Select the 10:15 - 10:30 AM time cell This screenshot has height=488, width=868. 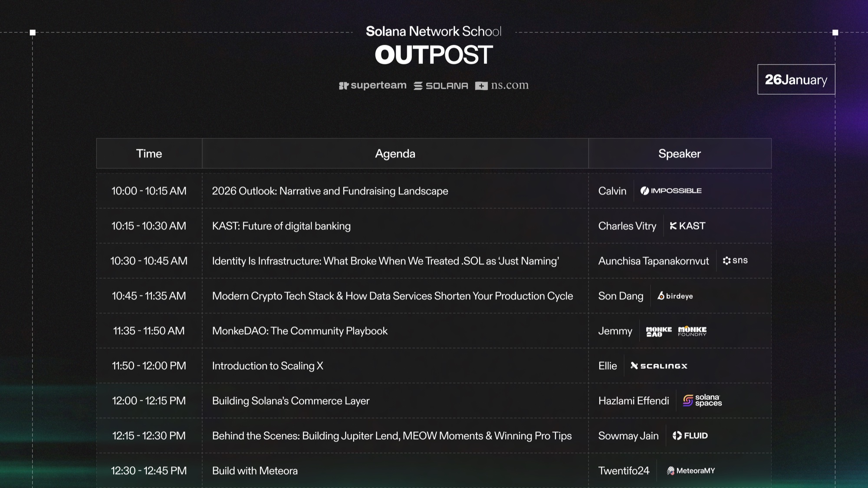pos(149,226)
